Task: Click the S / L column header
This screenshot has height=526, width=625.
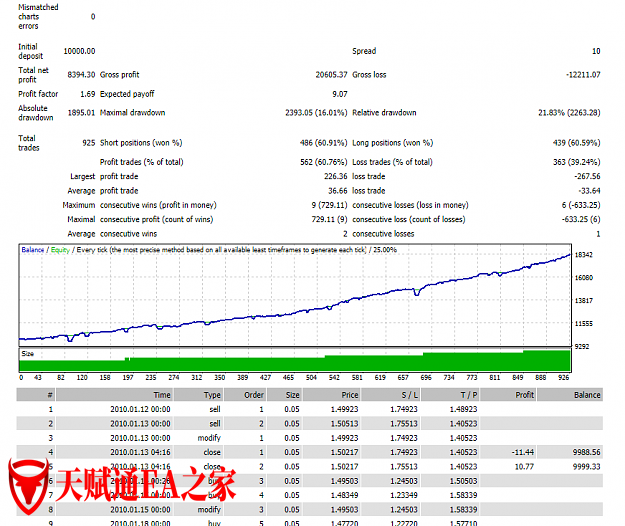Action: [405, 395]
